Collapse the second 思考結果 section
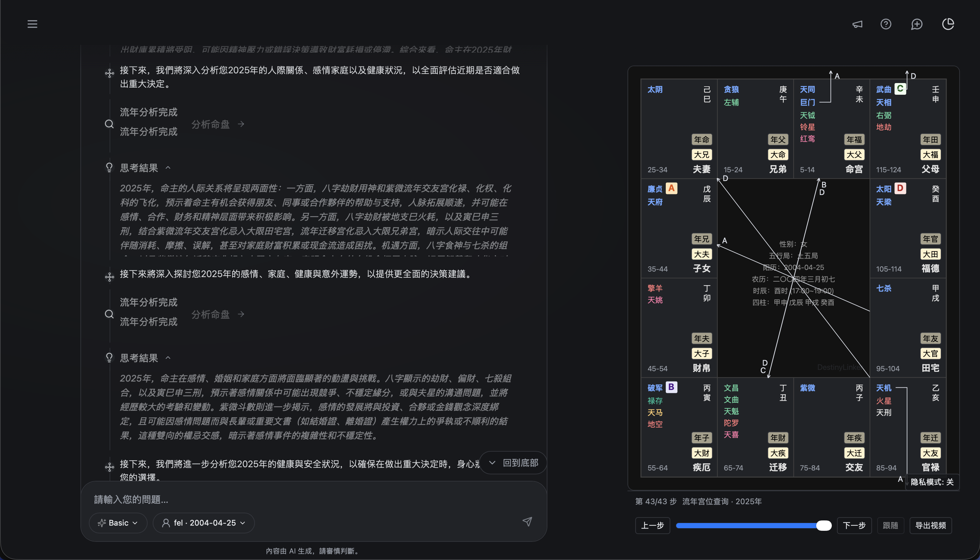Viewport: 980px width, 560px height. point(168,358)
